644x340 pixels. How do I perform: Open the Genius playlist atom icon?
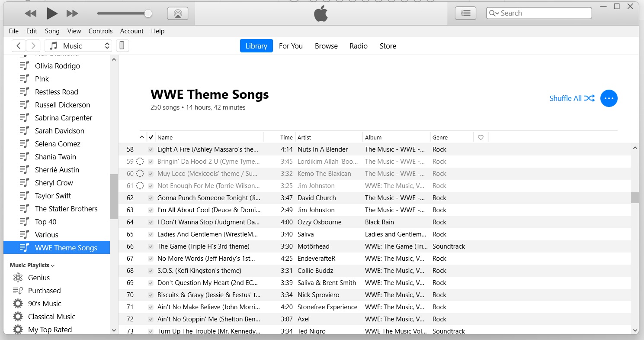[18, 278]
